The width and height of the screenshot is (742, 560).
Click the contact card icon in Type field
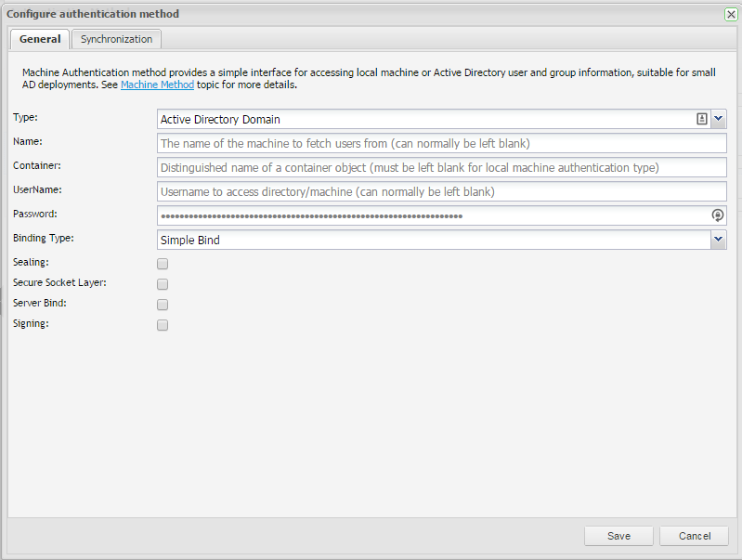702,119
